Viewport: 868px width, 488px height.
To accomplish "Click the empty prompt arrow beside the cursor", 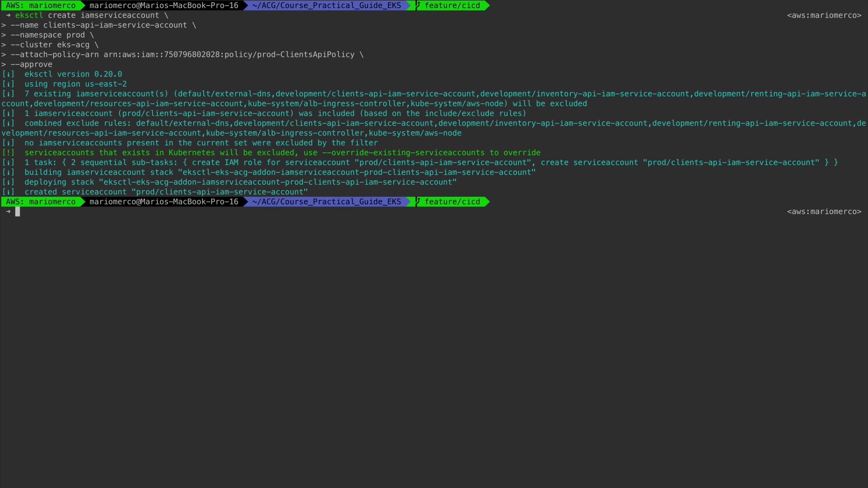I will pos(8,211).
